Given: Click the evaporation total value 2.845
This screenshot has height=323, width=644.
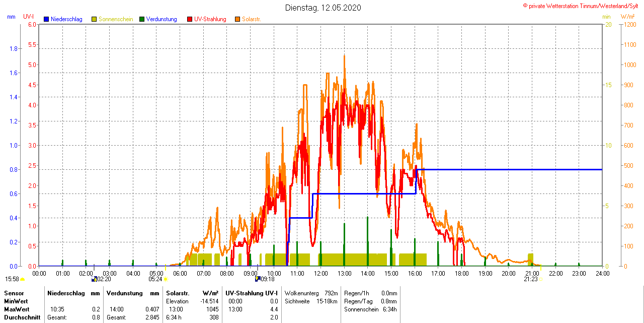Looking at the screenshot, I should [153, 317].
